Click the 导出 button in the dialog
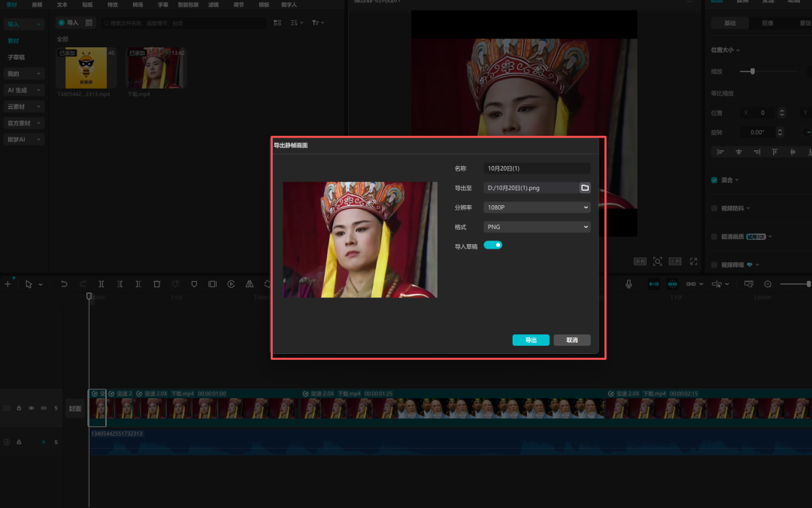Screen dimensions: 812x508 531,340
